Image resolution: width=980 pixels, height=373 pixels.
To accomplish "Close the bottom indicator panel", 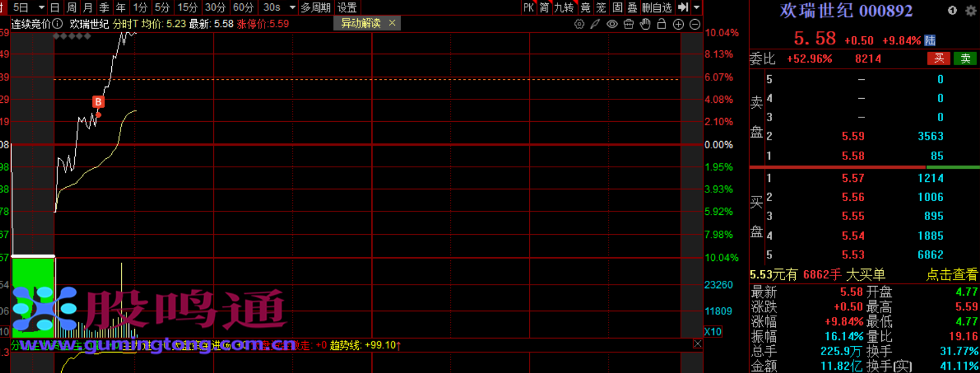I will (698, 344).
